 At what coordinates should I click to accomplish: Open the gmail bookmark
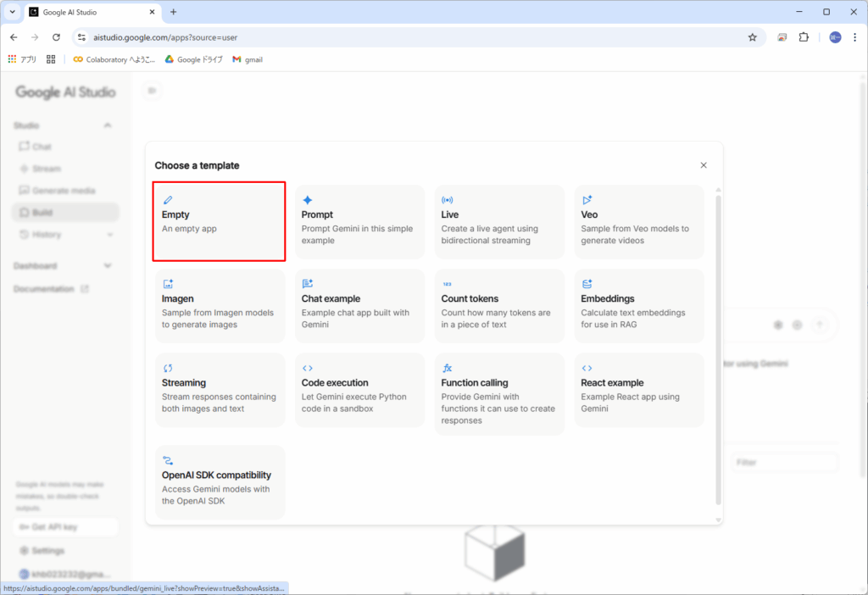click(x=248, y=59)
